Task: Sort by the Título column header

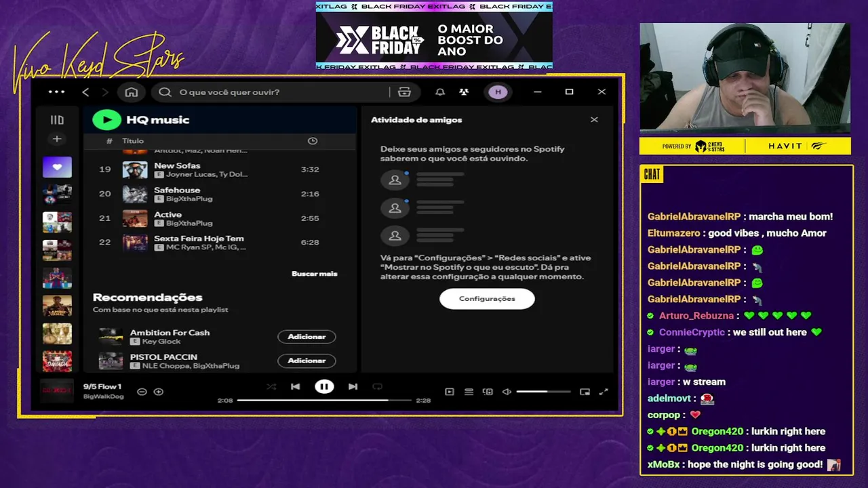Action: pyautogui.click(x=133, y=141)
